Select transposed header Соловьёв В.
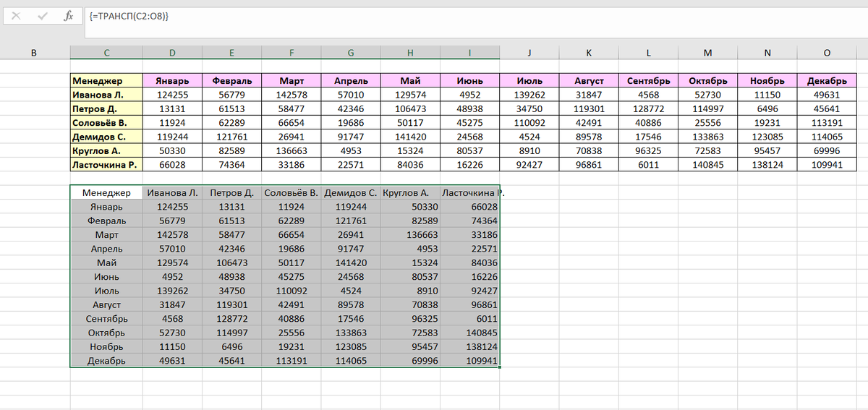This screenshot has width=868, height=410. tap(292, 193)
